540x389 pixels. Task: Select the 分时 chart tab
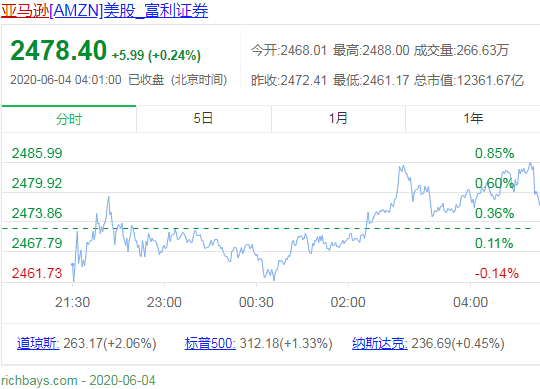pos(69,119)
